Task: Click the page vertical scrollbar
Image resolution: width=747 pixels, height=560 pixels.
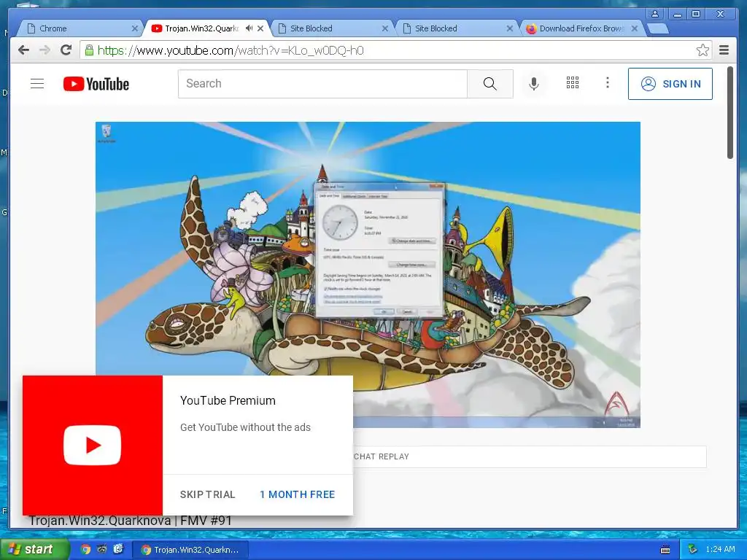Action: (x=729, y=113)
